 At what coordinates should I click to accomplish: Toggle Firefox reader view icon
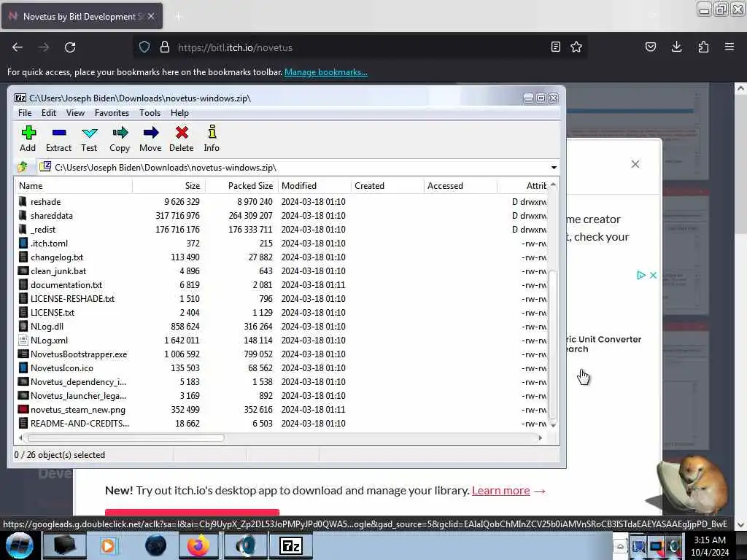tap(555, 47)
